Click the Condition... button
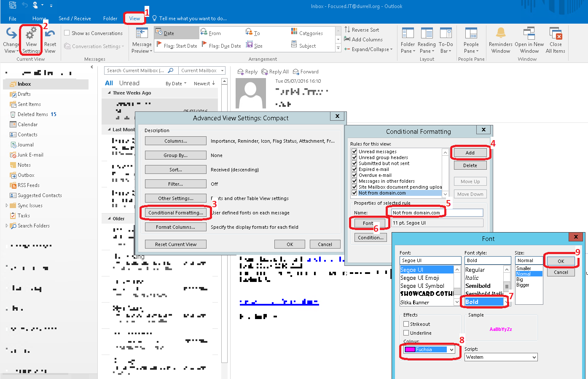 point(371,238)
